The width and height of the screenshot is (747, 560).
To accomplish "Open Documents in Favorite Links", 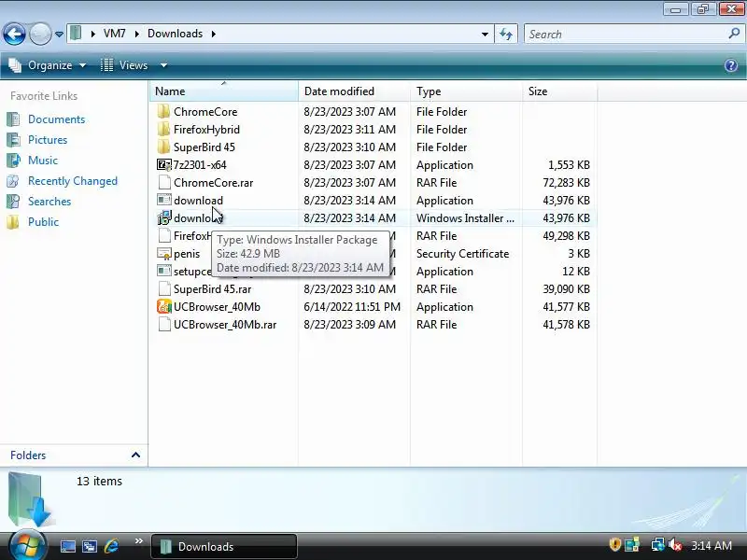I will click(56, 119).
